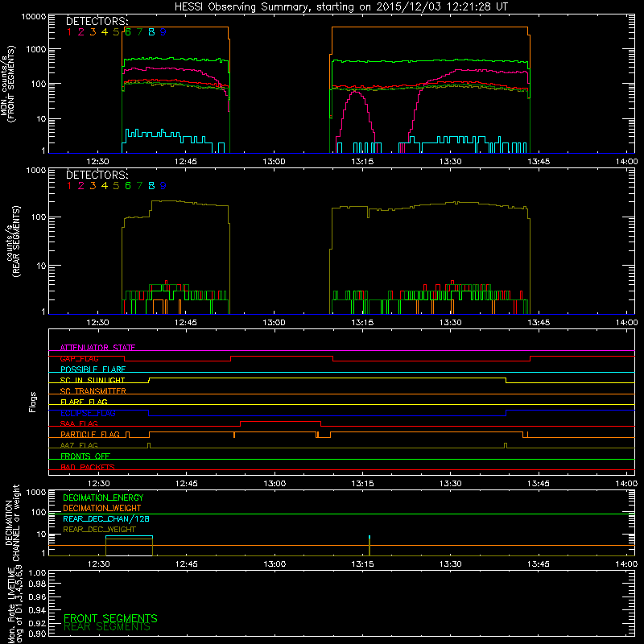Click the DECIMATION_ENERGY legend entry
The width and height of the screenshot is (644, 644).
(x=103, y=497)
